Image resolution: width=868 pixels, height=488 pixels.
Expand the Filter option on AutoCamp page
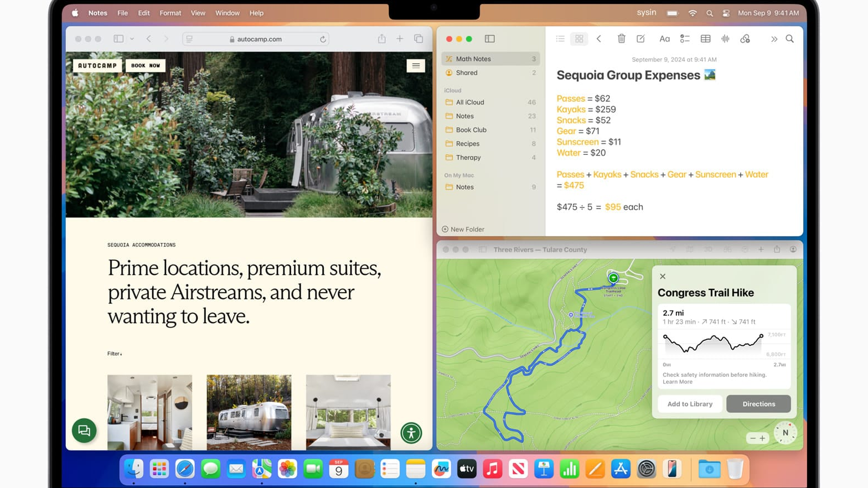115,354
